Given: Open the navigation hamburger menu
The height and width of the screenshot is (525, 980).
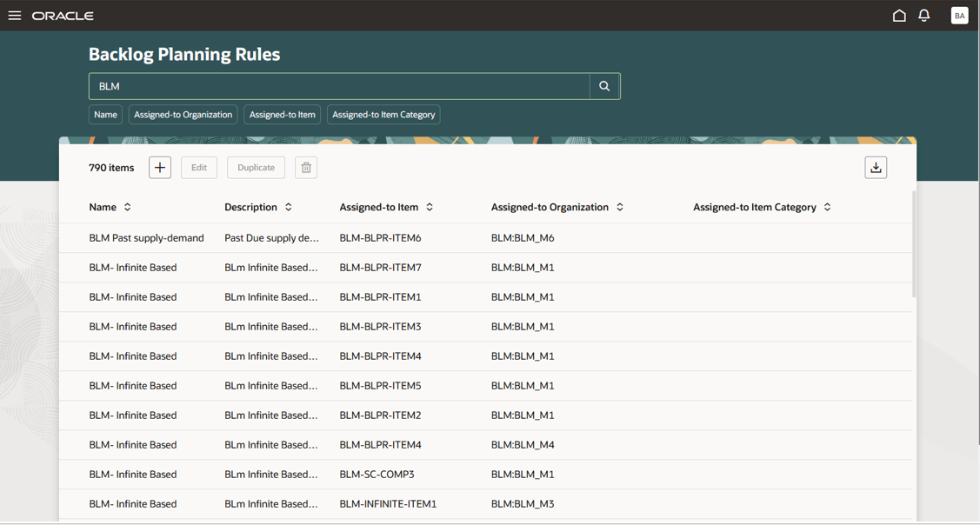Looking at the screenshot, I should coord(14,15).
